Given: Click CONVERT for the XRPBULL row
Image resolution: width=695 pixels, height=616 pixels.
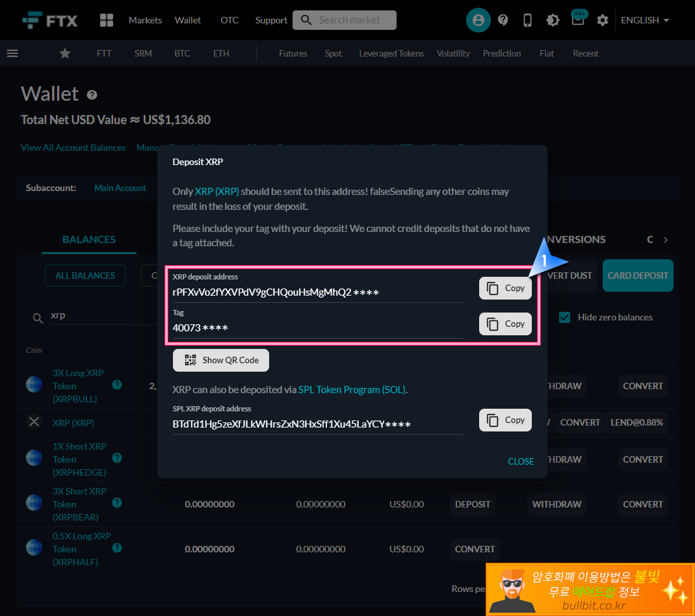Looking at the screenshot, I should tap(643, 386).
